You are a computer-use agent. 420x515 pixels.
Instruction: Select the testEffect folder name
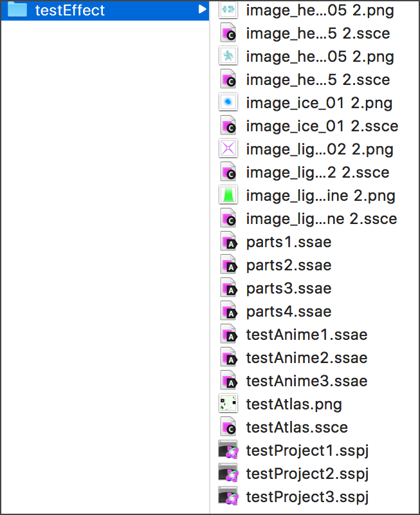point(69,10)
